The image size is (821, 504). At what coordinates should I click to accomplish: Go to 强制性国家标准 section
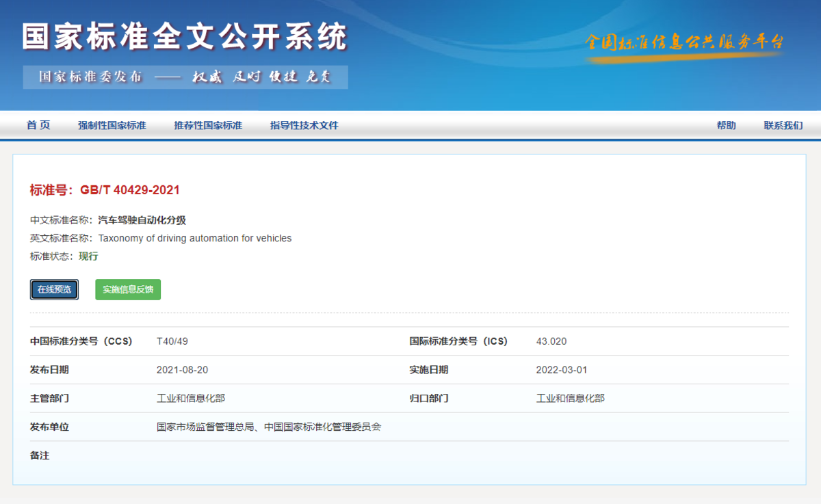pos(112,125)
